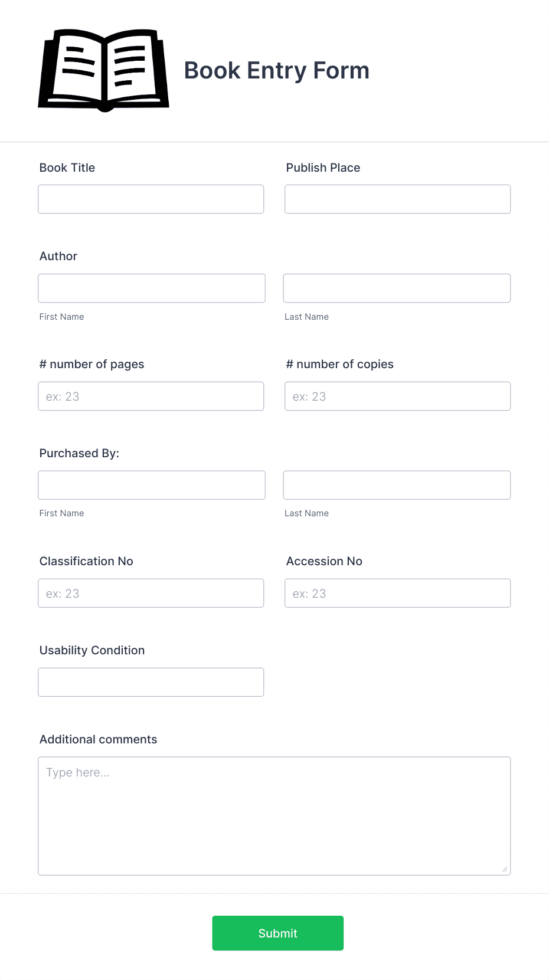Select the number of copies field
549x980 pixels.
[397, 396]
